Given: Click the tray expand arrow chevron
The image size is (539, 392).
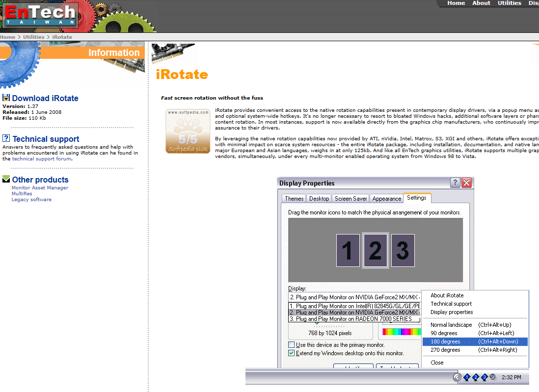Looking at the screenshot, I should coord(457,378).
